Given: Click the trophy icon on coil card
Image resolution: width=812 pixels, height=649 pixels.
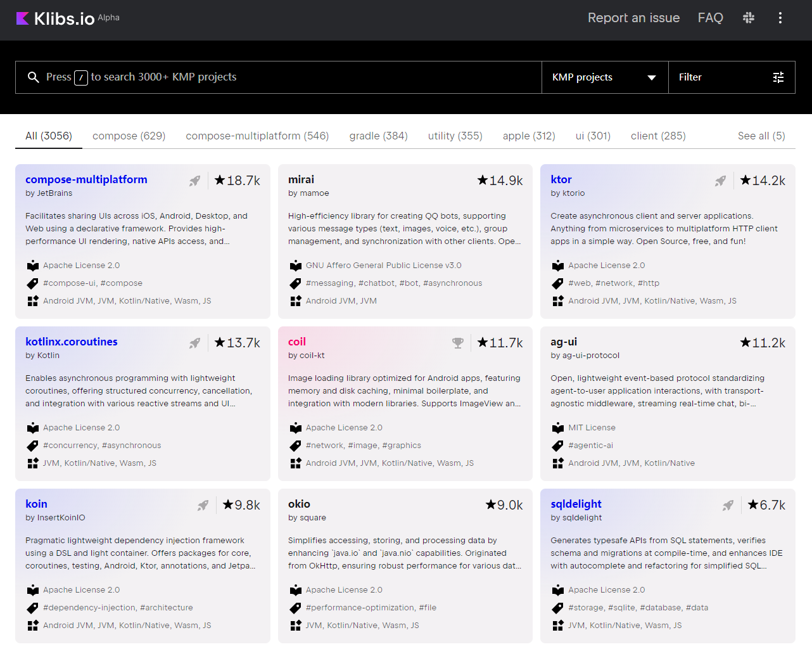Looking at the screenshot, I should click(458, 343).
